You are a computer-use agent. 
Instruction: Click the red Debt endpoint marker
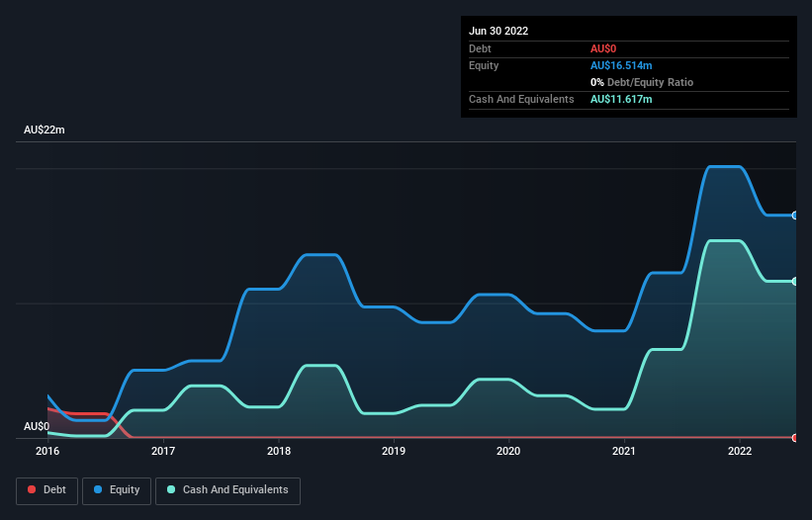pos(795,438)
